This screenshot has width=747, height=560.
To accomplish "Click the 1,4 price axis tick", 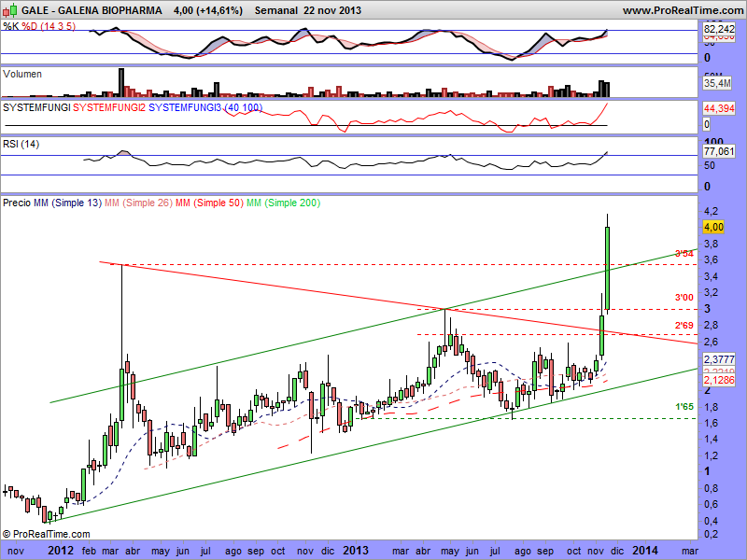I will coord(711,439).
